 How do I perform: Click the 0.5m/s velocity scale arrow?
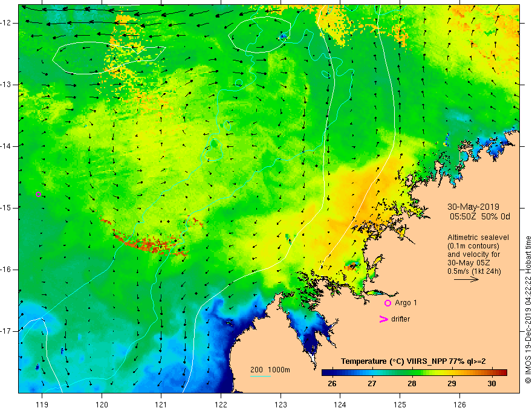467,280
